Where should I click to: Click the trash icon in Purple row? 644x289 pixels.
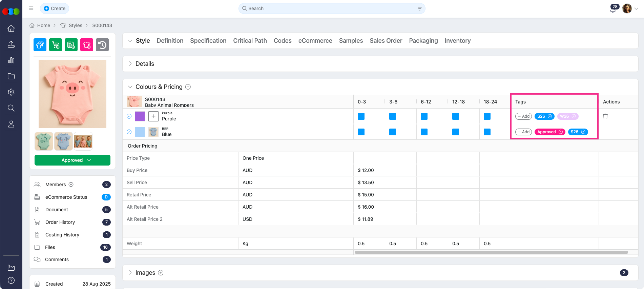605,116
